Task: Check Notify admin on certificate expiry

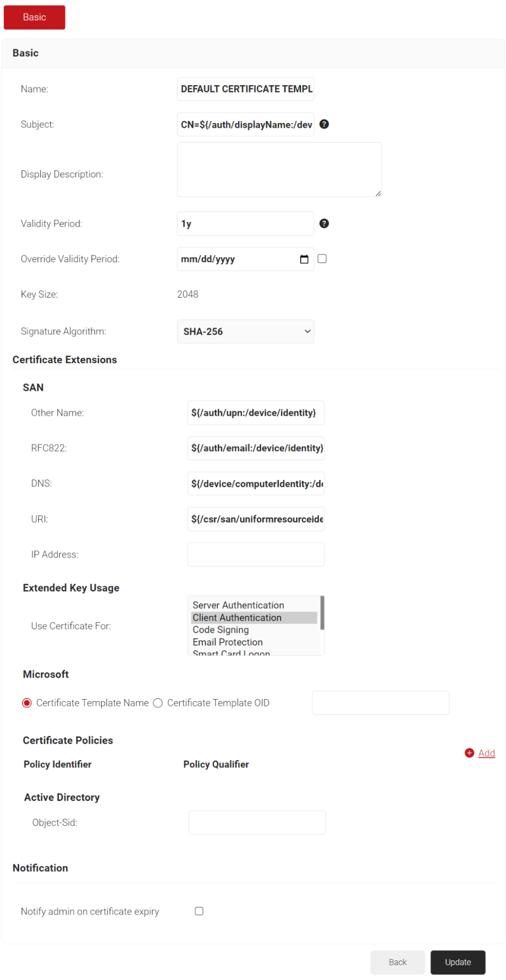Action: click(199, 911)
